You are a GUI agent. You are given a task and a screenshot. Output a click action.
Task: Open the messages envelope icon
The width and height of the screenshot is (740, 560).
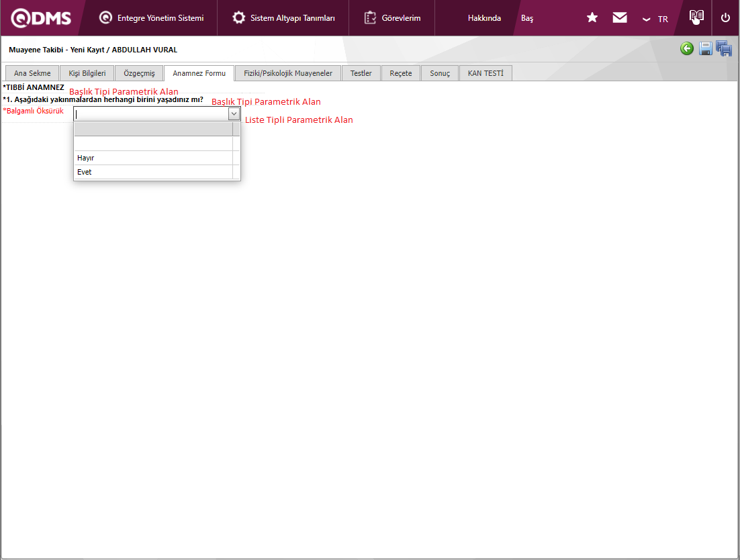point(620,18)
